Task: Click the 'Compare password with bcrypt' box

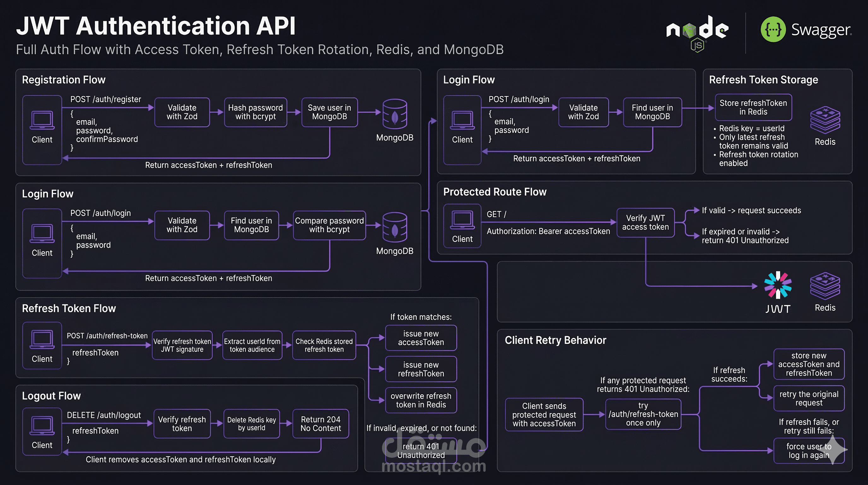Action: coord(329,225)
